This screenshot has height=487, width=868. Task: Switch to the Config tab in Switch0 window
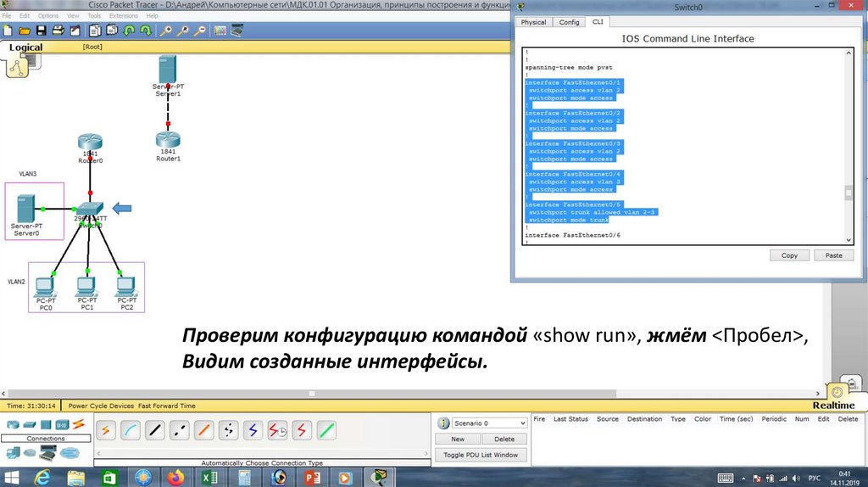(569, 22)
